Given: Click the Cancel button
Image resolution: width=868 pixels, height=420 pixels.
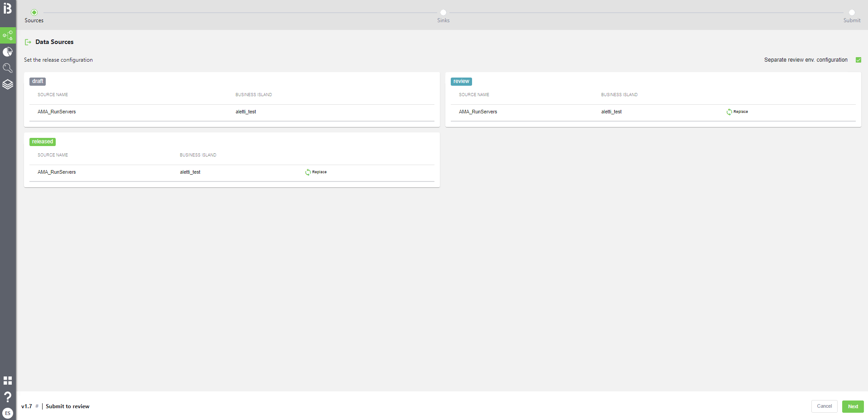Looking at the screenshot, I should coord(824,406).
